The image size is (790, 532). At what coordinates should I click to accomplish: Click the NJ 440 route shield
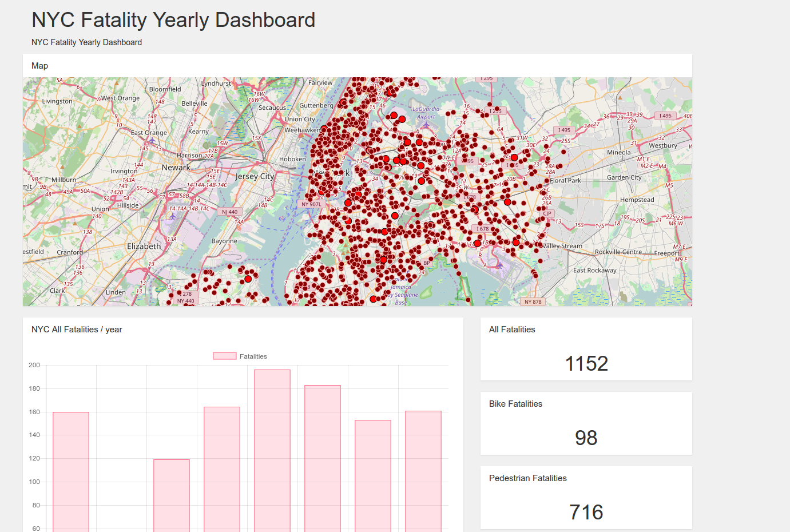229,212
